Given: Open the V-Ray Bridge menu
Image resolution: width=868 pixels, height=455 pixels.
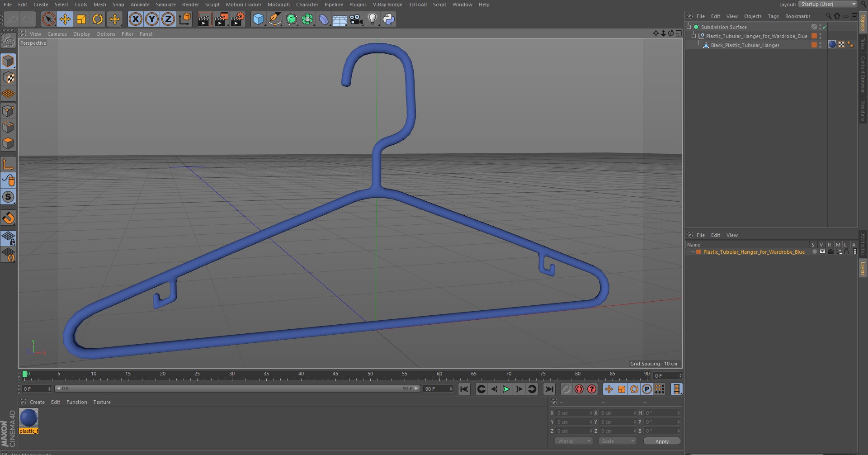Looking at the screenshot, I should pyautogui.click(x=387, y=5).
